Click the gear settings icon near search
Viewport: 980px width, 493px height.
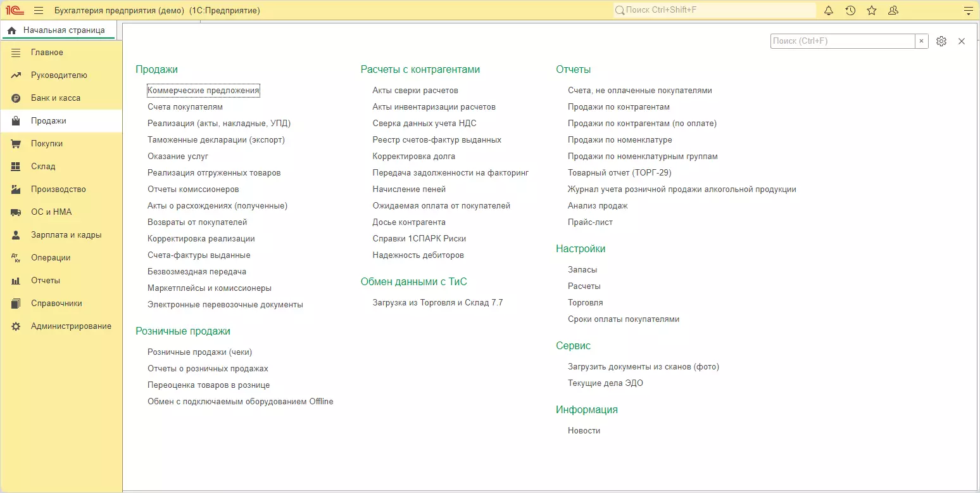941,41
